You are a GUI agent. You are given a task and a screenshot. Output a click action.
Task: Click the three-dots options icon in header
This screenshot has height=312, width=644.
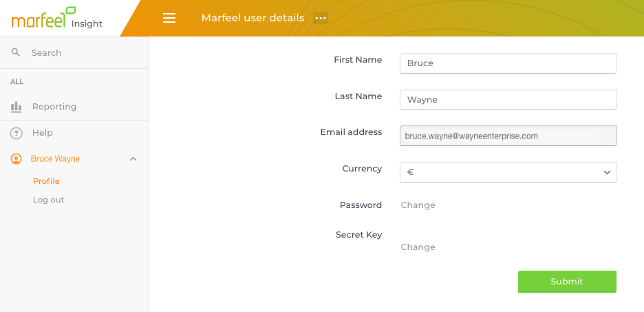(321, 18)
